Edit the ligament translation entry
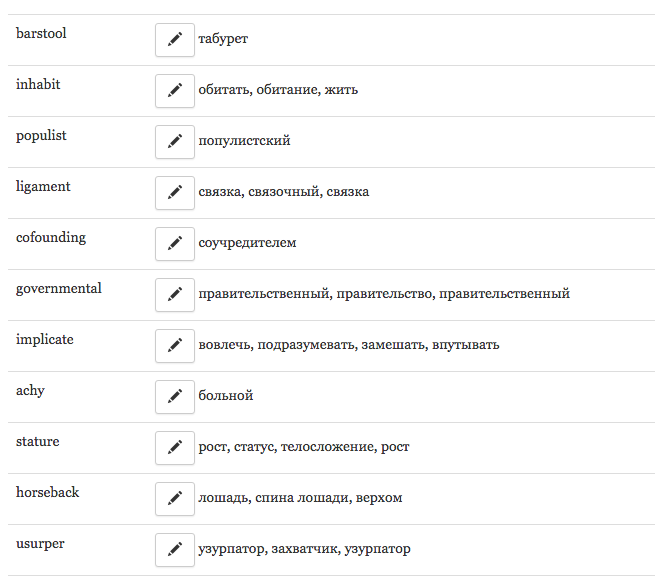 tap(175, 192)
